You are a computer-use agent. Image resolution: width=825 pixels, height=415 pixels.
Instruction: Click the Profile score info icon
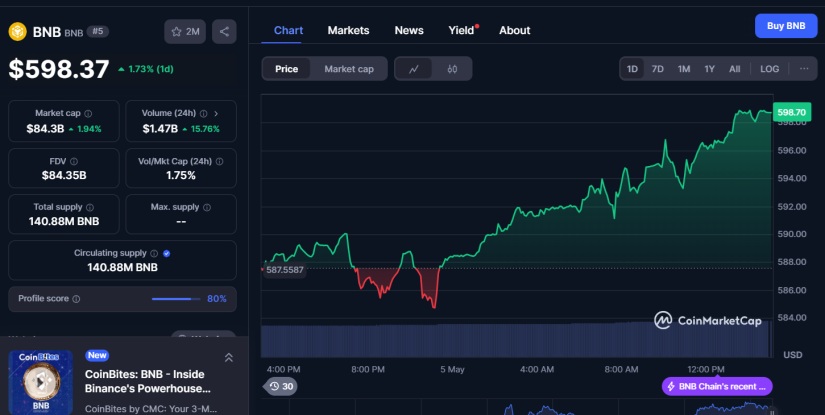[x=76, y=299]
